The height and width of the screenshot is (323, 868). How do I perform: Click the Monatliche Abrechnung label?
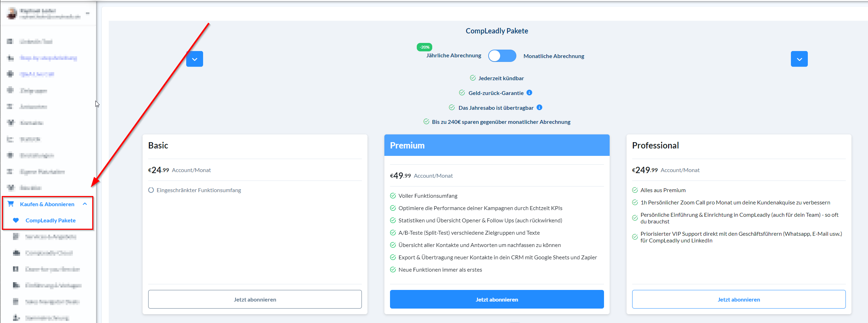(x=554, y=56)
